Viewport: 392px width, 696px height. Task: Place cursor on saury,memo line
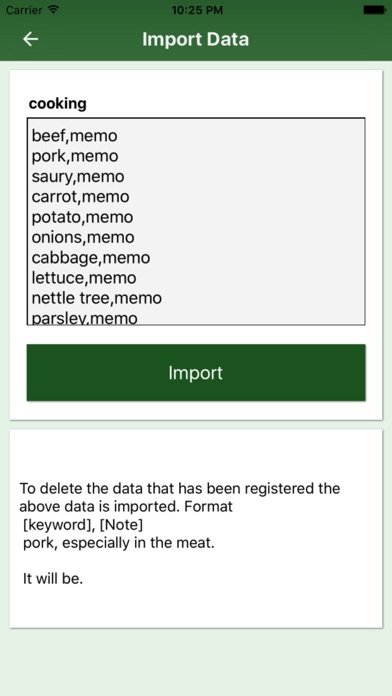pos(78,176)
